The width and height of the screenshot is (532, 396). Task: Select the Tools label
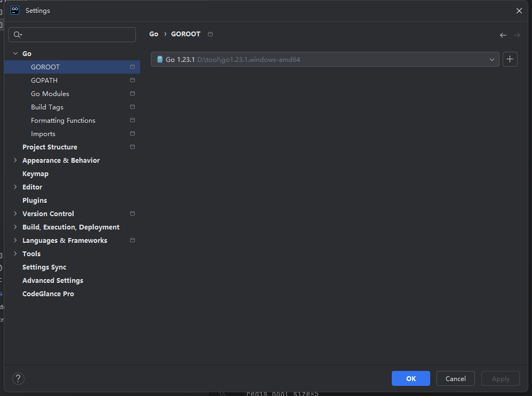[x=31, y=254]
